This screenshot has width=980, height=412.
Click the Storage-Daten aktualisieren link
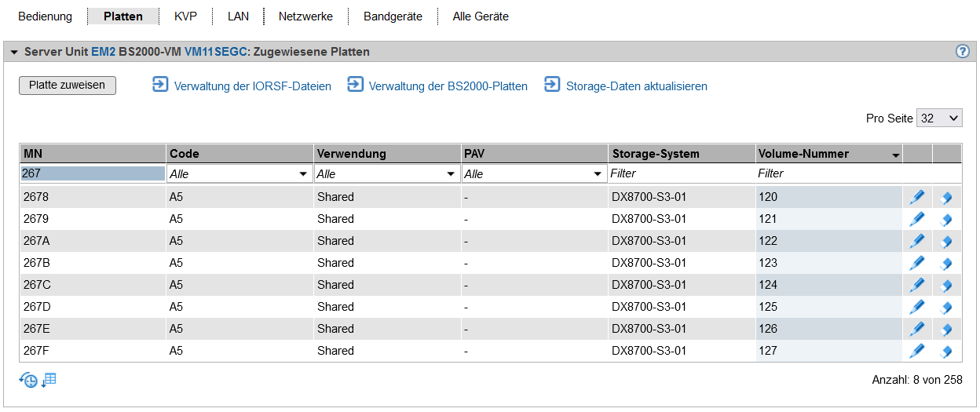[636, 86]
